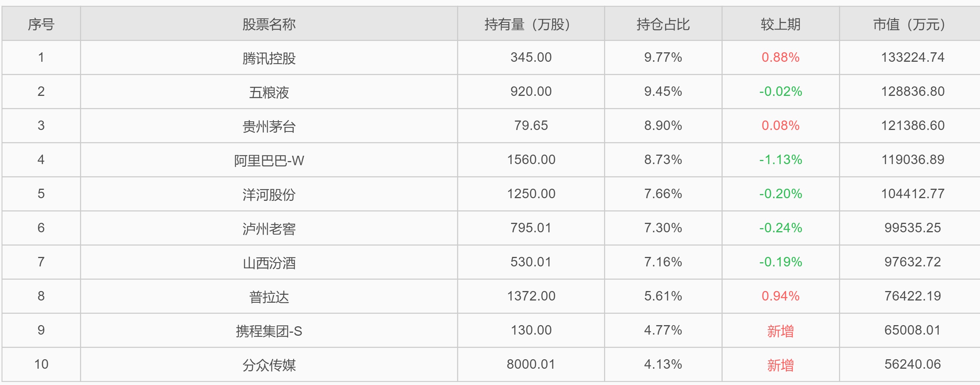
Task: Open the 分众传媒 stock entry
Action: (x=269, y=365)
